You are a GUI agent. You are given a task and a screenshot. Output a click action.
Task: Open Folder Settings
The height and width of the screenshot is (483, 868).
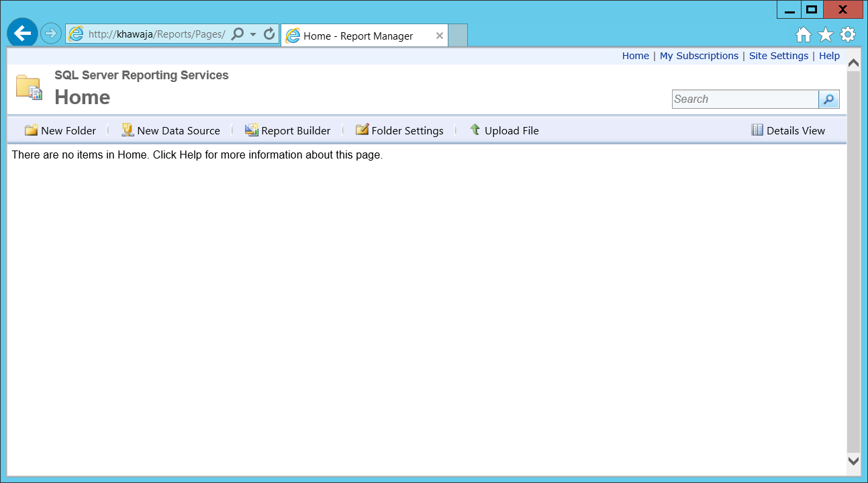(399, 130)
